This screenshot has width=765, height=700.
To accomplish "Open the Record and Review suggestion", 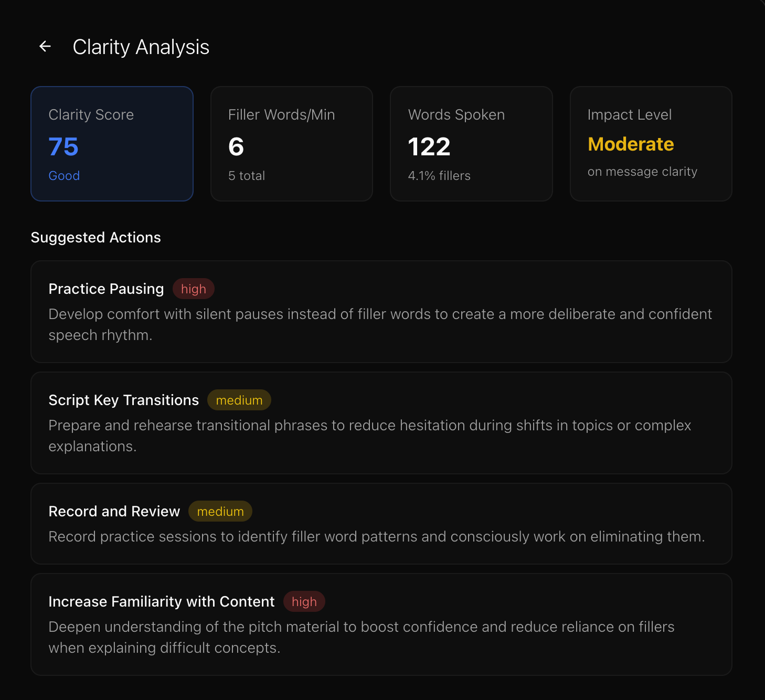I will 381,524.
